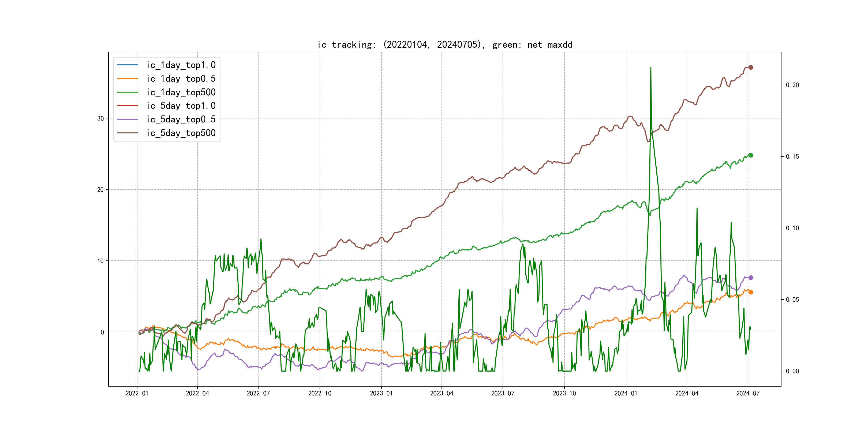Click the brown endpoint marker of ic_5day_top500
The height and width of the screenshot is (434, 868).
pos(750,68)
